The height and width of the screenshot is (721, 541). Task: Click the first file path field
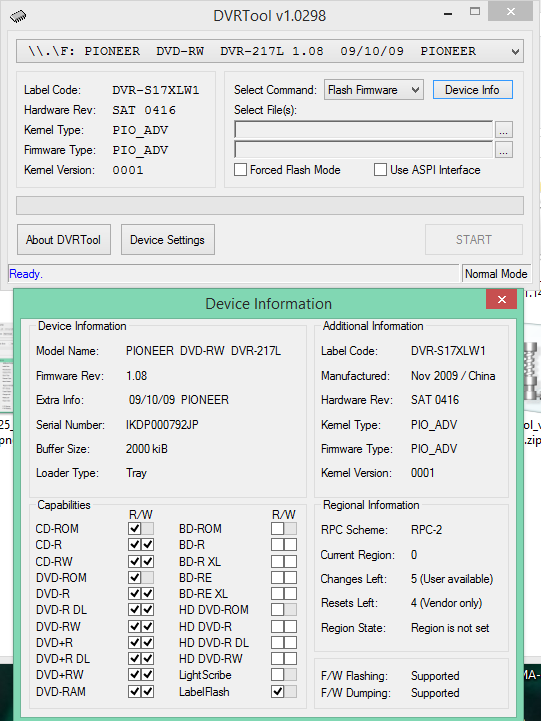(363, 130)
